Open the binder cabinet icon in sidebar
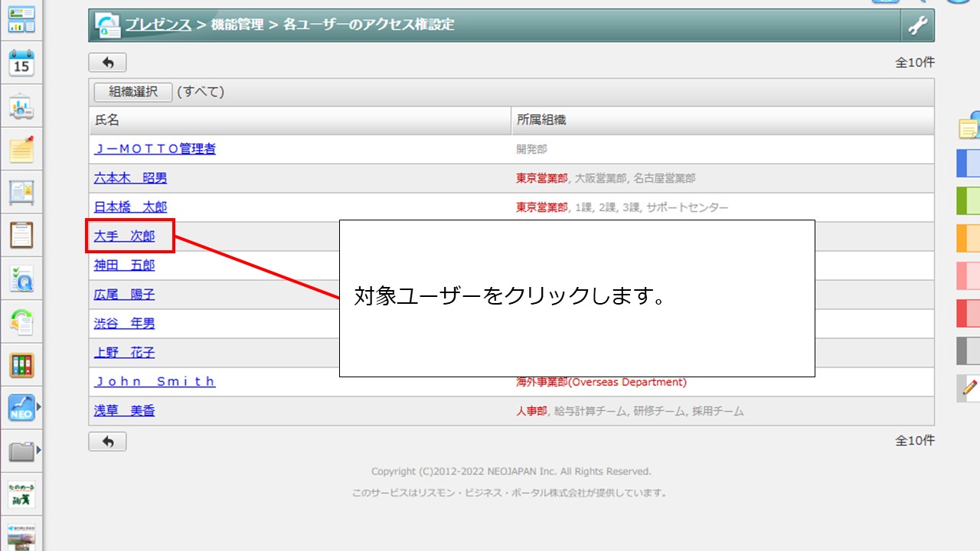The image size is (980, 551). [21, 366]
